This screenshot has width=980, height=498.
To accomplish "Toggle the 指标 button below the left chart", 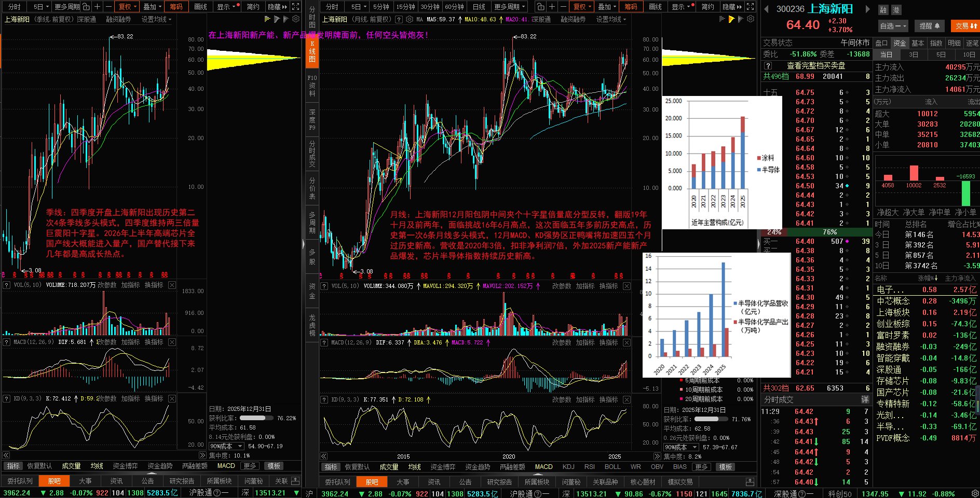I will pos(13,466).
